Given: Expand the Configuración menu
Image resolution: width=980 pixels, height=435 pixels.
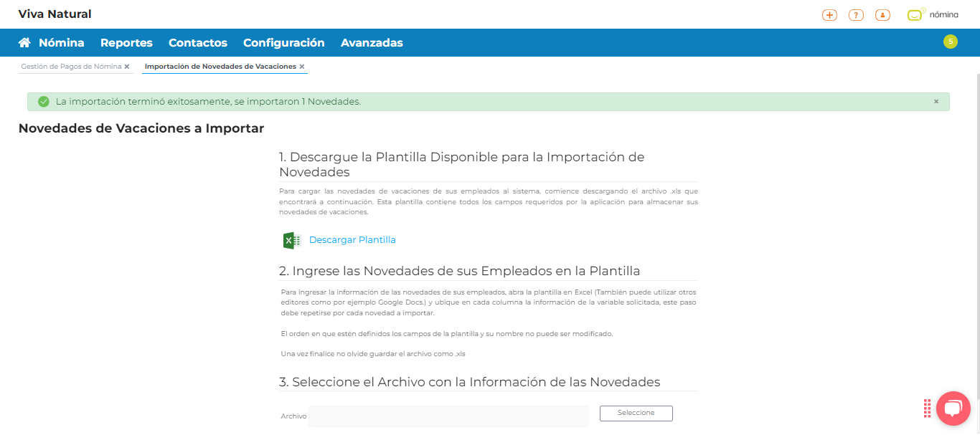Looking at the screenshot, I should [283, 43].
